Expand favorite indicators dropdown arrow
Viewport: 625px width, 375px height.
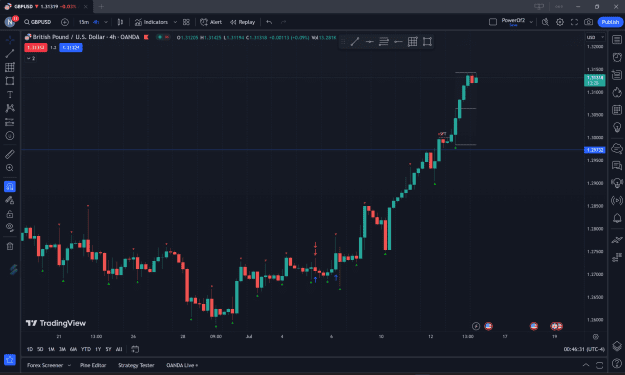click(x=175, y=22)
